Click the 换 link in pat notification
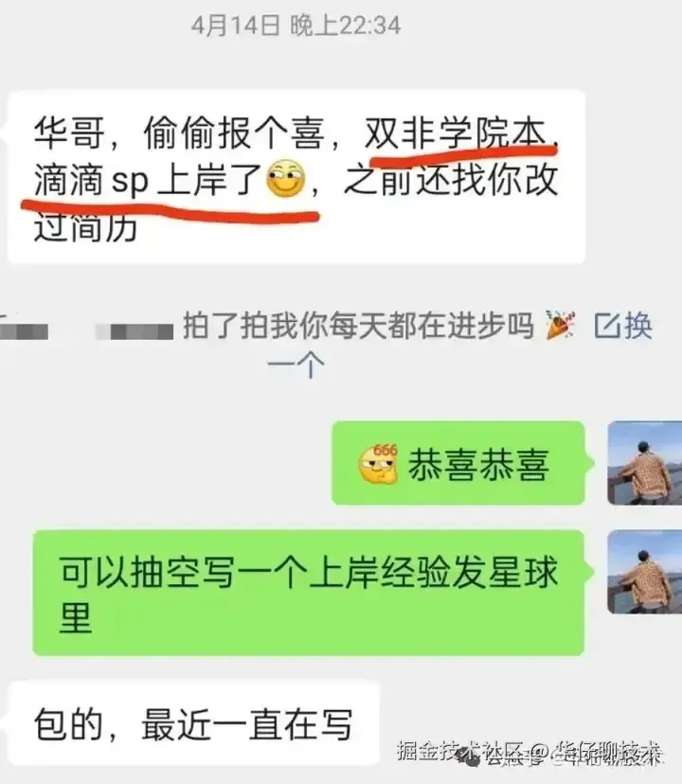Viewport: 682px width, 784px height. tap(638, 326)
